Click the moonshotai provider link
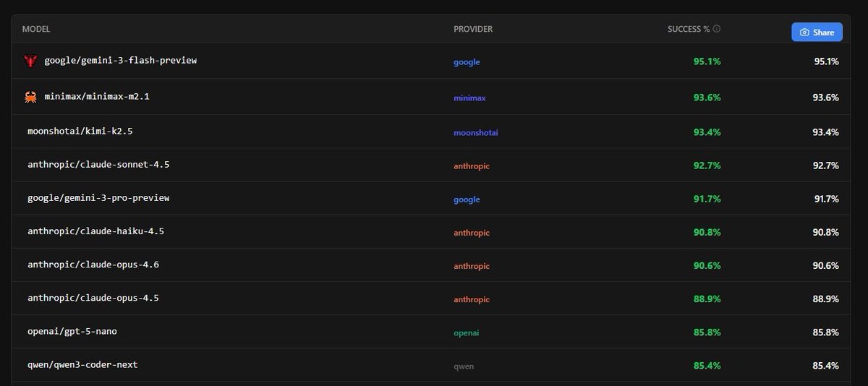This screenshot has height=386, width=868. point(476,133)
